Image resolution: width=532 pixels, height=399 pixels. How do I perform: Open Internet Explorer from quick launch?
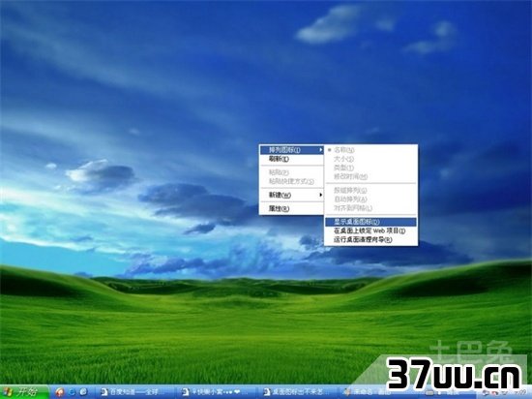pyautogui.click(x=72, y=392)
